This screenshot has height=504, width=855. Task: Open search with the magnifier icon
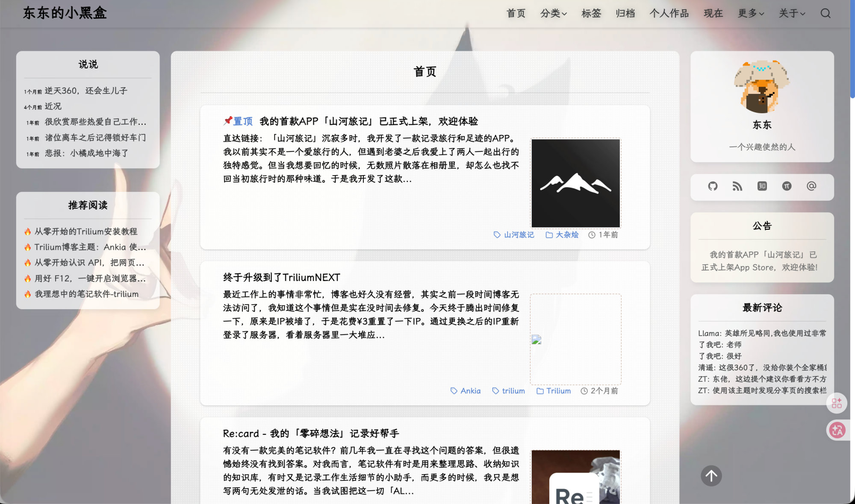tap(826, 13)
